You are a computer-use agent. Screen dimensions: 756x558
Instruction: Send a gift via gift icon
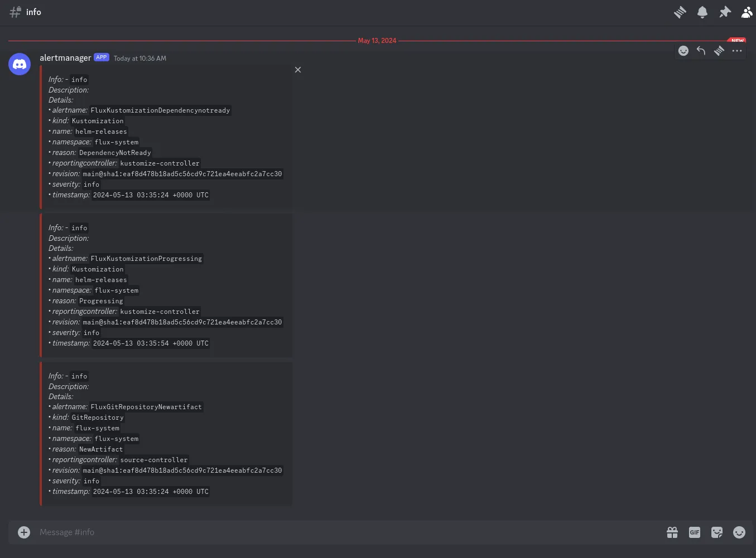pyautogui.click(x=672, y=532)
